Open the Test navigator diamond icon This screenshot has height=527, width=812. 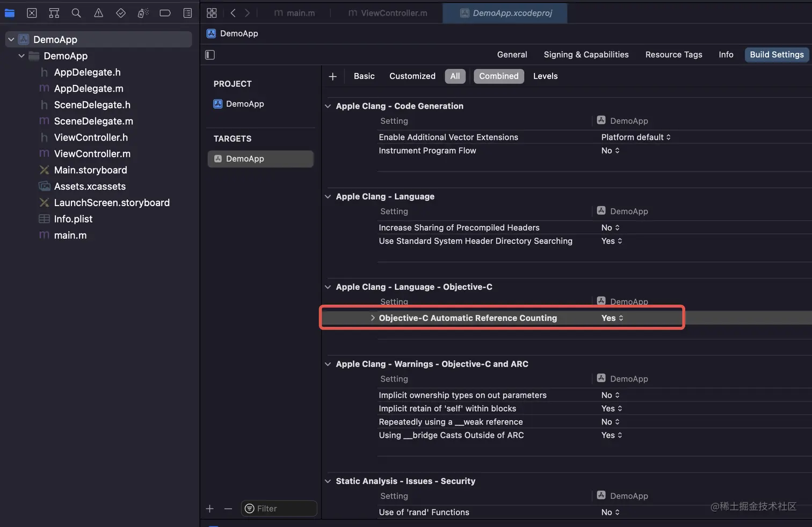coord(121,13)
